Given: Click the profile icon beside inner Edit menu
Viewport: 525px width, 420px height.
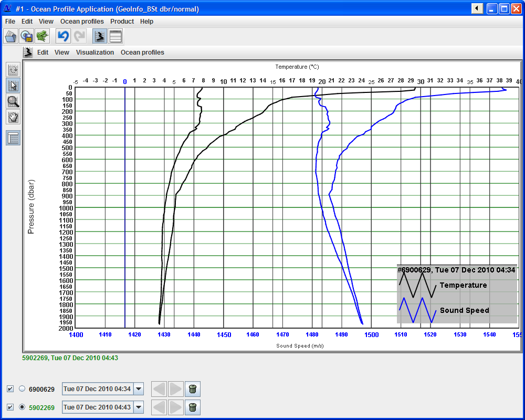Looking at the screenshot, I should (x=28, y=52).
